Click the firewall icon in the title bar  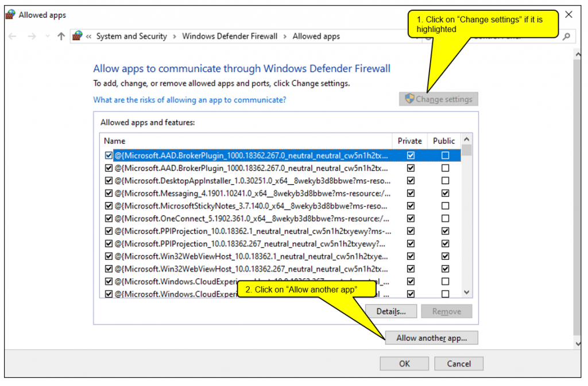(x=10, y=14)
